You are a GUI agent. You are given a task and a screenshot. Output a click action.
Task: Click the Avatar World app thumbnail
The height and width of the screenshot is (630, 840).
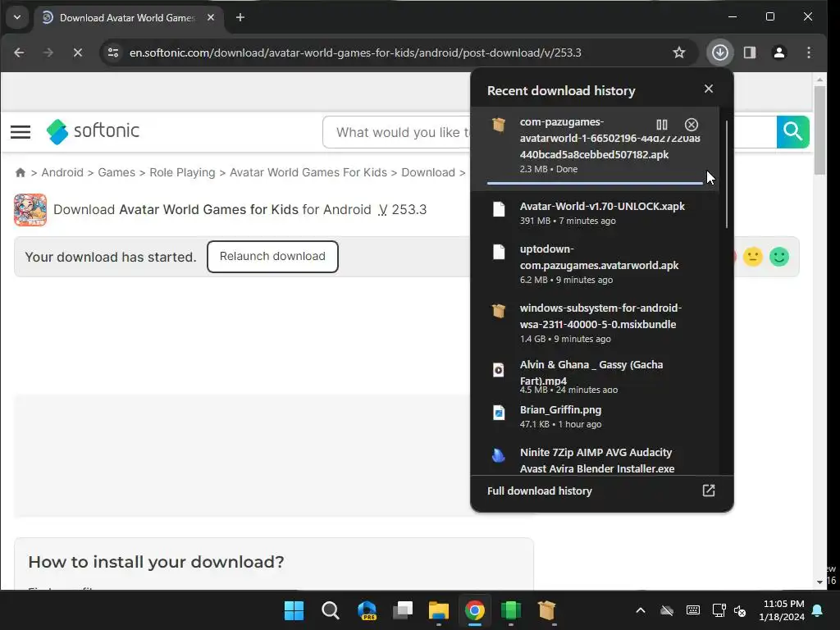tap(30, 210)
